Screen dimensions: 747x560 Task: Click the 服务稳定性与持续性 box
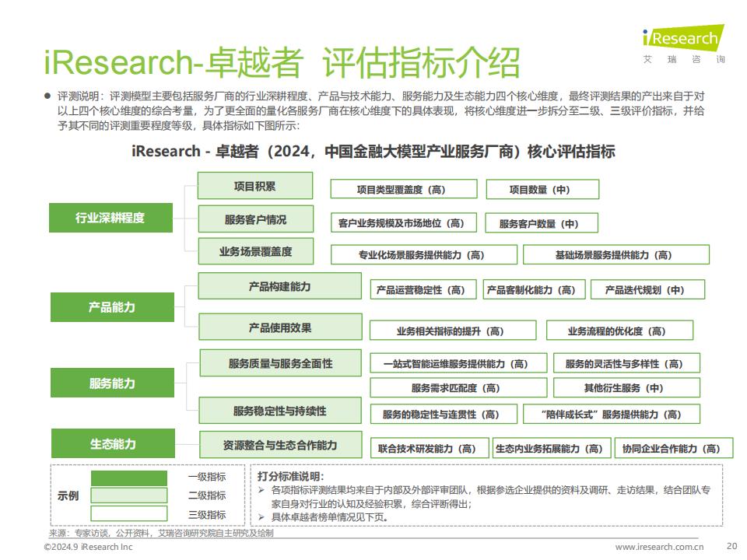click(x=280, y=411)
